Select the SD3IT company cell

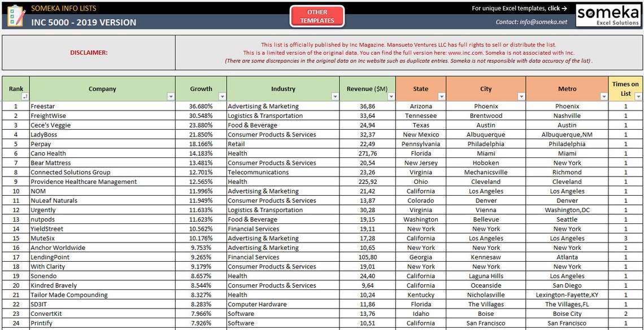point(102,304)
